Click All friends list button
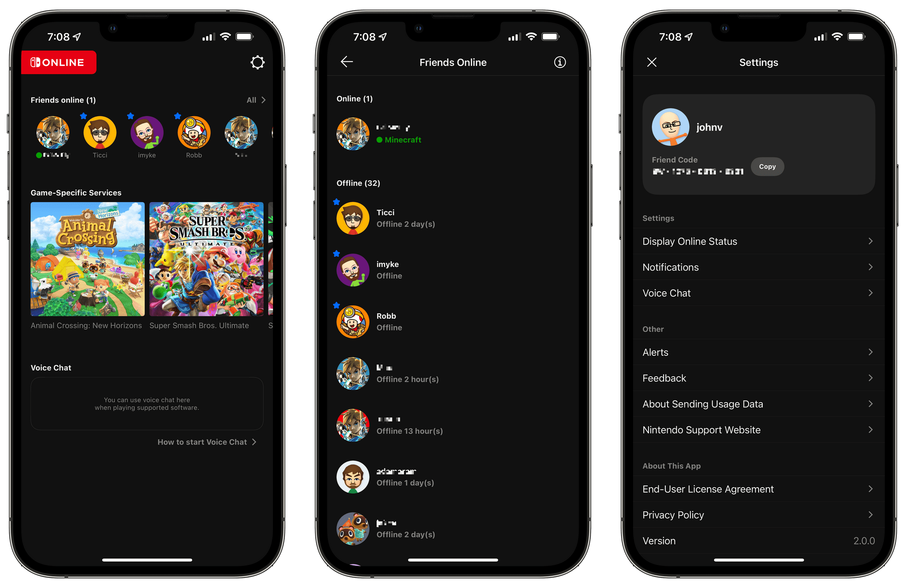The height and width of the screenshot is (588, 906). tap(256, 99)
